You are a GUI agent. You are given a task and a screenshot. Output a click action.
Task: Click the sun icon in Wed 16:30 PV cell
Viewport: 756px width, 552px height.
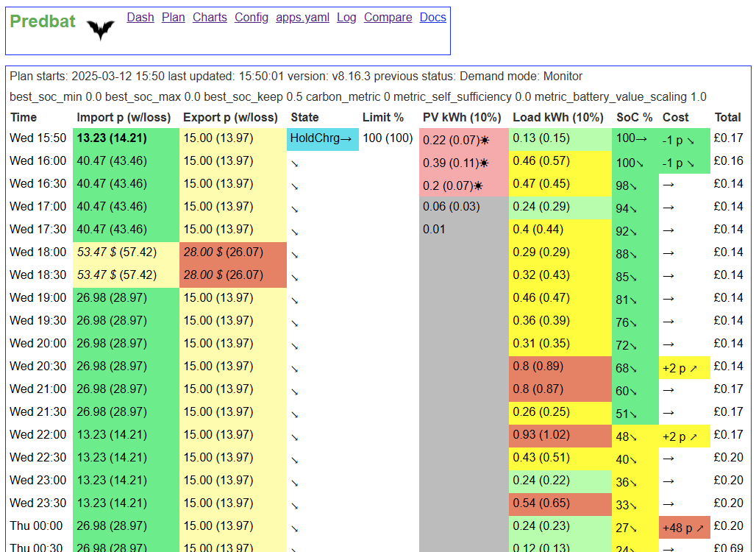coord(478,185)
